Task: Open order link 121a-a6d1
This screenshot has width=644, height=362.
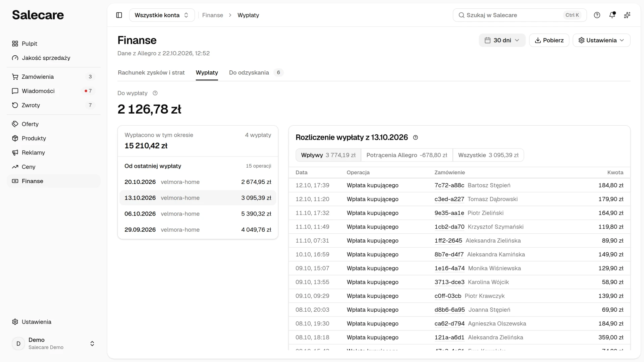Action: pos(449,338)
